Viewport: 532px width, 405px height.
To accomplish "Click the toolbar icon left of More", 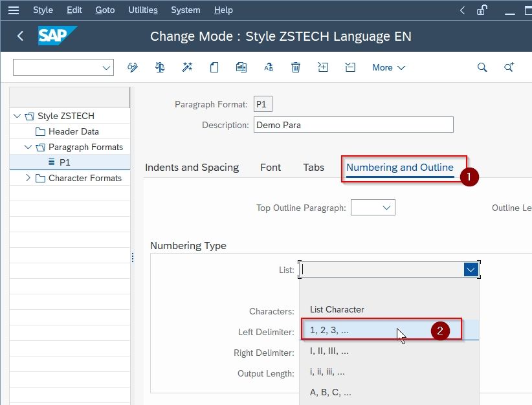I will [350, 67].
